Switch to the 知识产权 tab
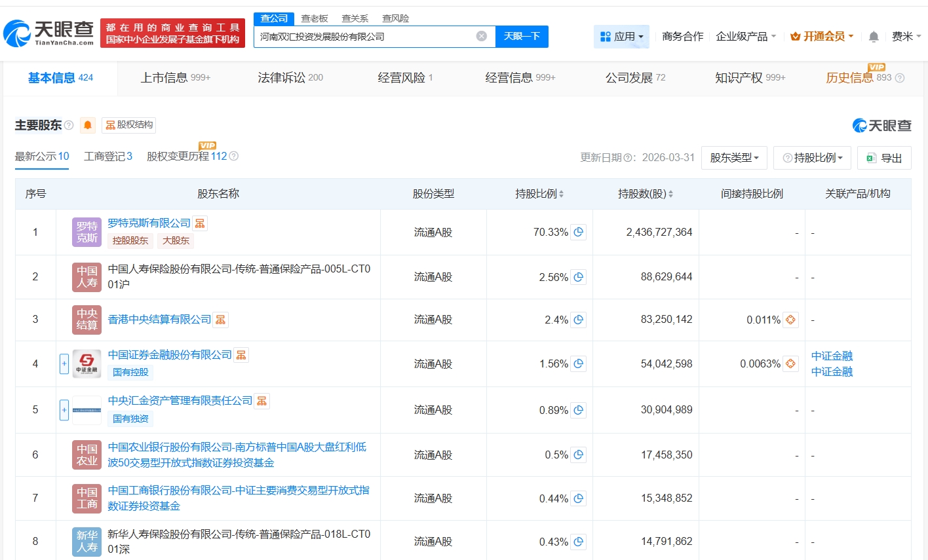 pos(750,78)
